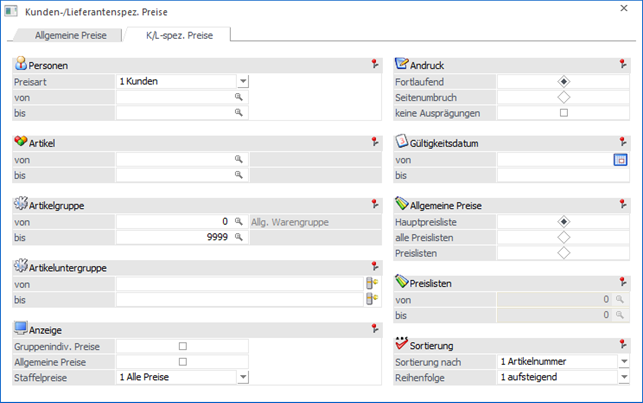This screenshot has height=403, width=643.
Task: Select the K/L-spez. Preise tab
Action: pyautogui.click(x=178, y=35)
